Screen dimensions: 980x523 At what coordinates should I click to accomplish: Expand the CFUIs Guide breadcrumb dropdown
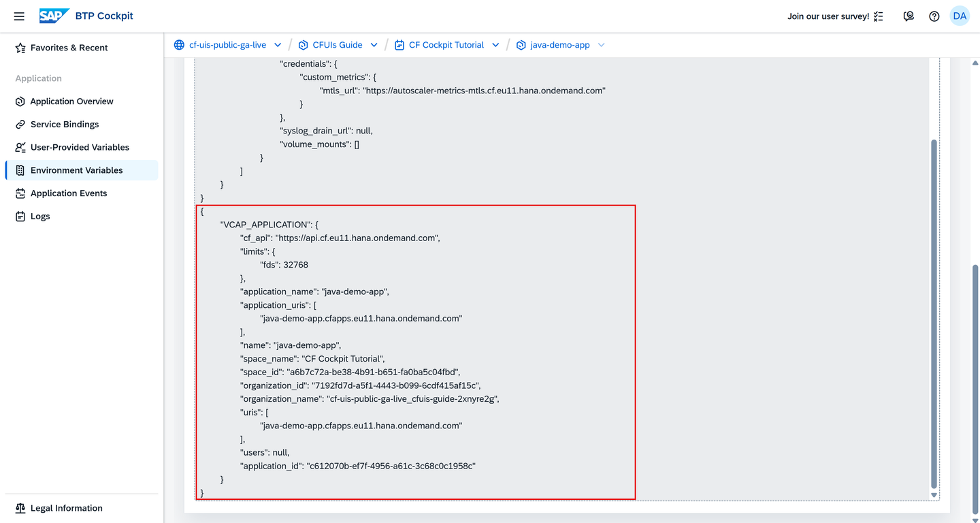374,45
